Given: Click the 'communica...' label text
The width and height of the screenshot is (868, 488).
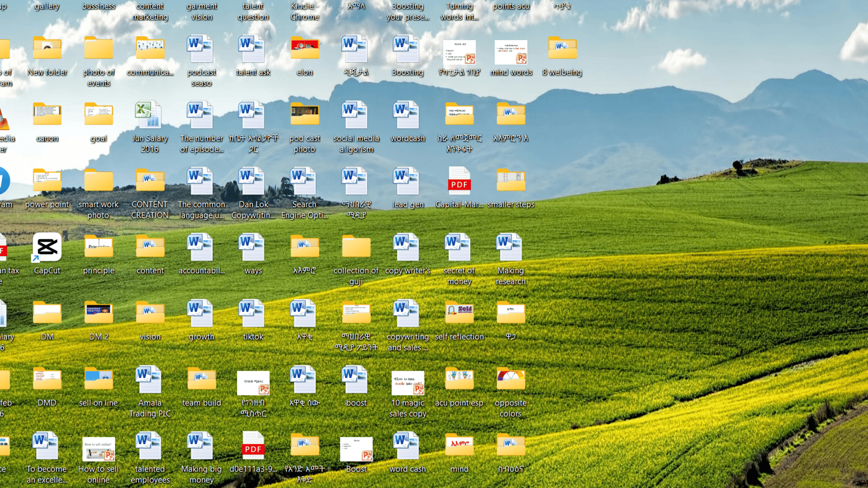Looking at the screenshot, I should tap(150, 72).
